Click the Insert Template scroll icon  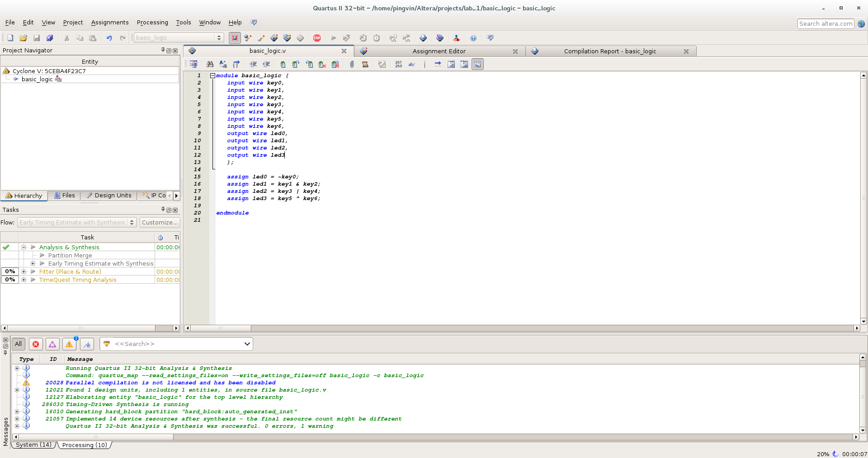365,64
